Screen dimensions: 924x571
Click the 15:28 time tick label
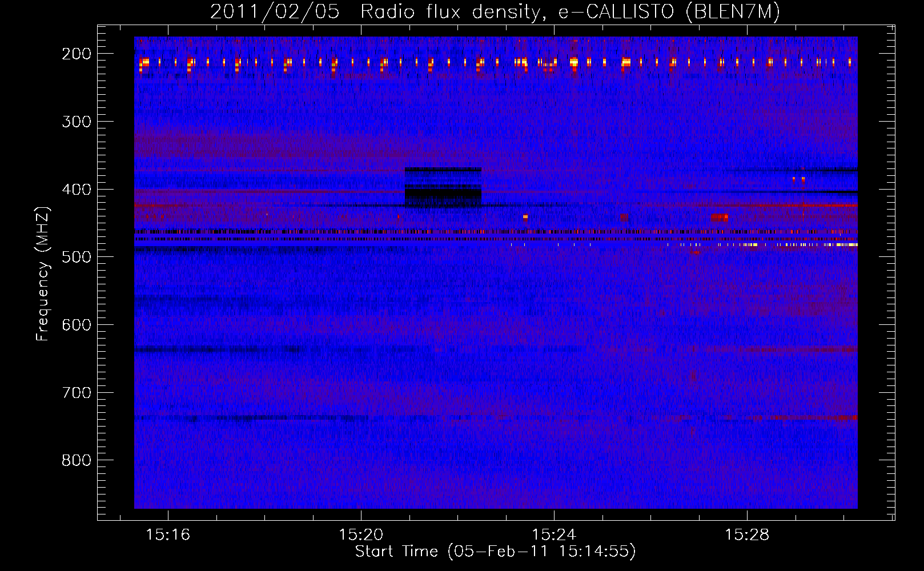pyautogui.click(x=747, y=535)
